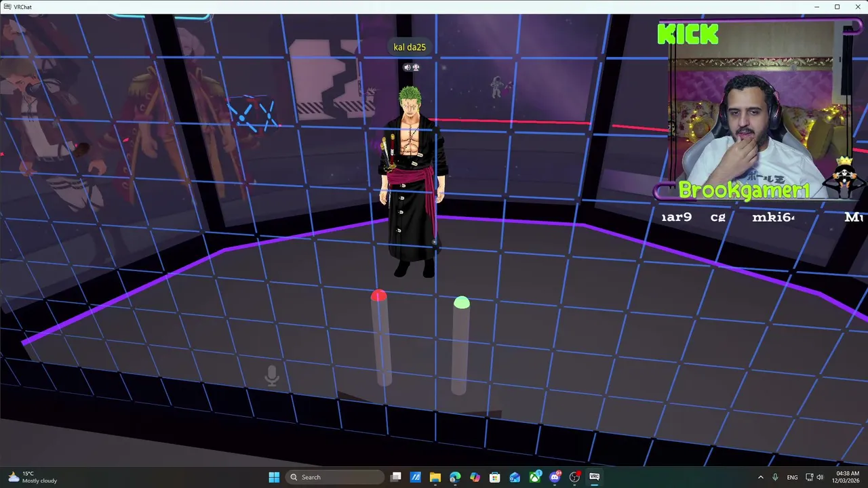Viewport: 868px width, 488px height.
Task: Launch Microsoft Edge from the taskbar
Action: tap(455, 477)
